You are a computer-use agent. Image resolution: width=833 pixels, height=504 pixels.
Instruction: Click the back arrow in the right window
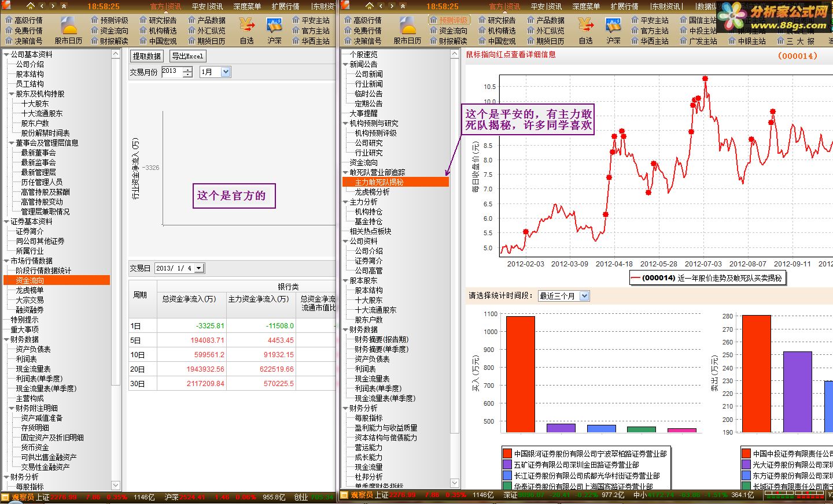381,6
